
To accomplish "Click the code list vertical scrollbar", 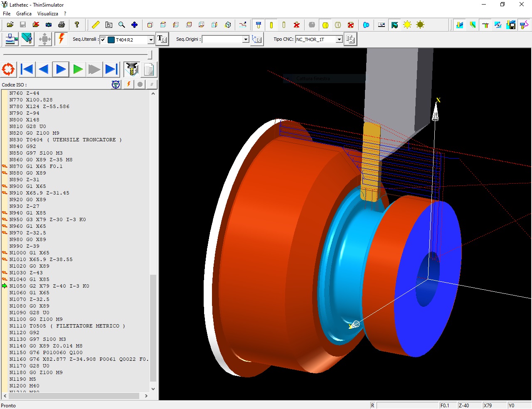I will (153, 328).
